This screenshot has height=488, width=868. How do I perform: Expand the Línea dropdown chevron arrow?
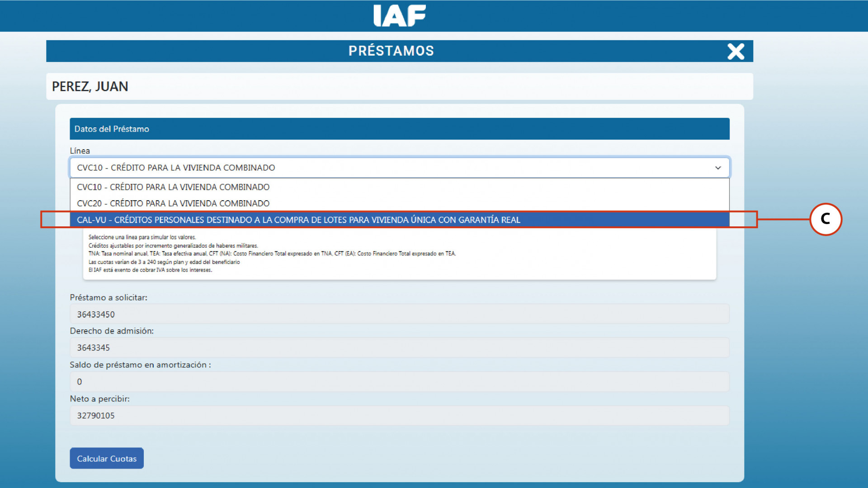pos(718,168)
